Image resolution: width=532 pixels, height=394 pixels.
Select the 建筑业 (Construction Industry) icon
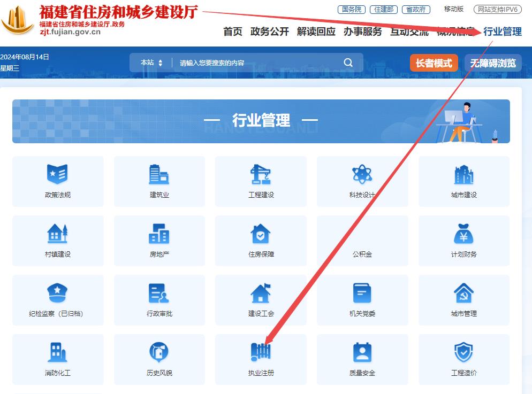159,175
